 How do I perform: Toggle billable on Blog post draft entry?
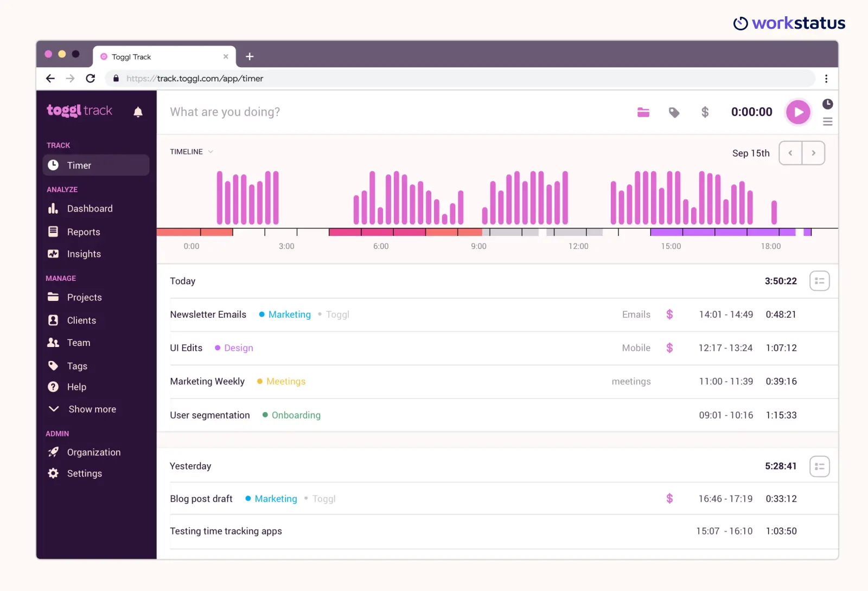point(669,499)
